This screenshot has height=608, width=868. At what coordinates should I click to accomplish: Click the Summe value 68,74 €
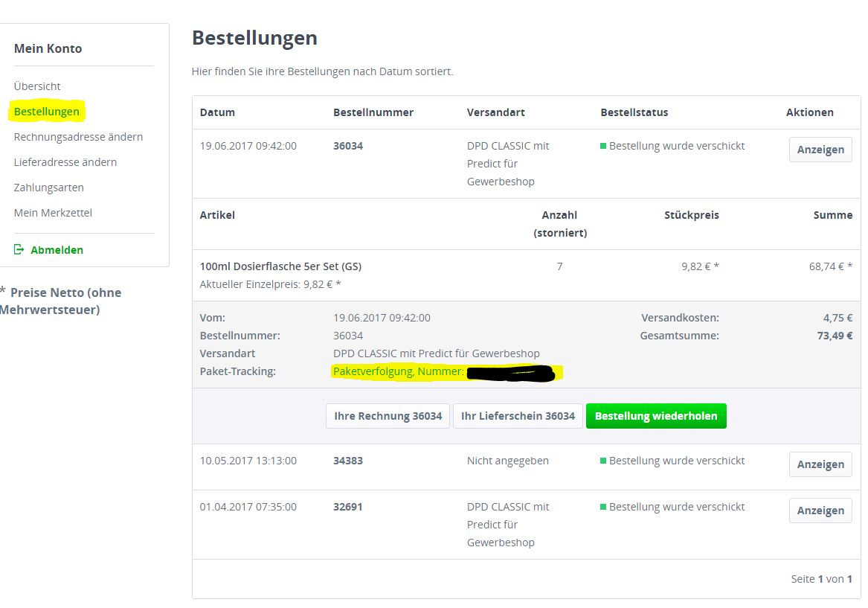(831, 266)
